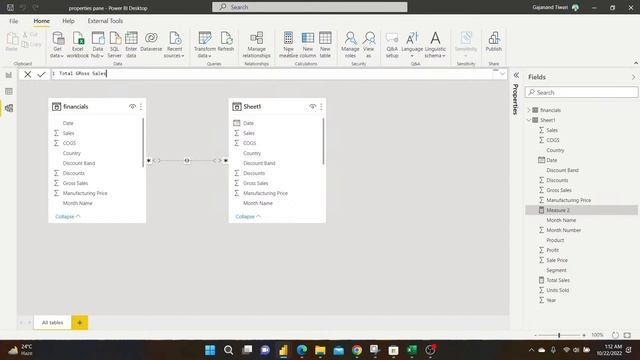Image resolution: width=640 pixels, height=360 pixels.
Task: Open Recent sources list
Action: coord(174,44)
